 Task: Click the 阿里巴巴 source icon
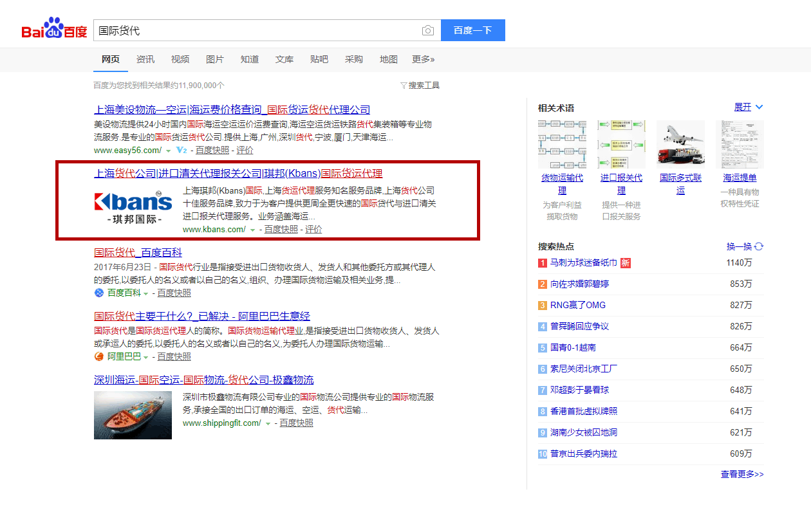pyautogui.click(x=99, y=356)
